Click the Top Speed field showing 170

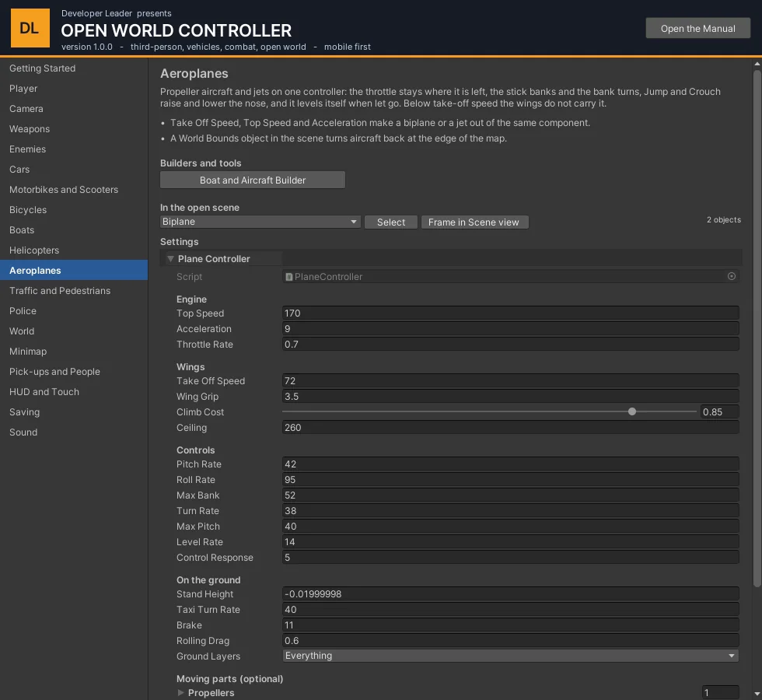[510, 313]
